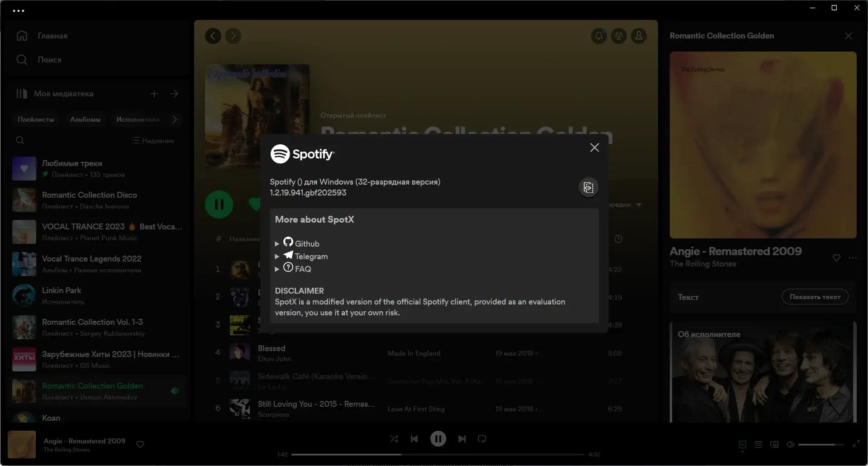
Task: Show more library filters with chevron
Action: (174, 119)
